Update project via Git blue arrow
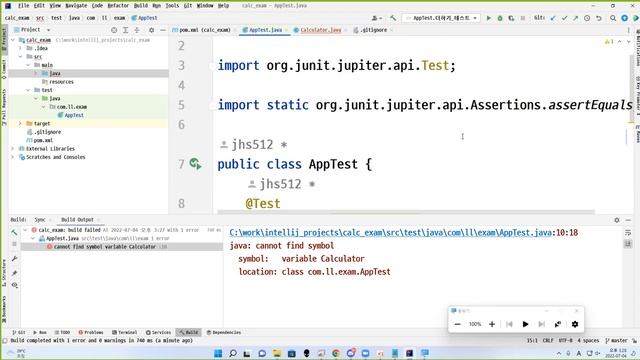 (553, 18)
